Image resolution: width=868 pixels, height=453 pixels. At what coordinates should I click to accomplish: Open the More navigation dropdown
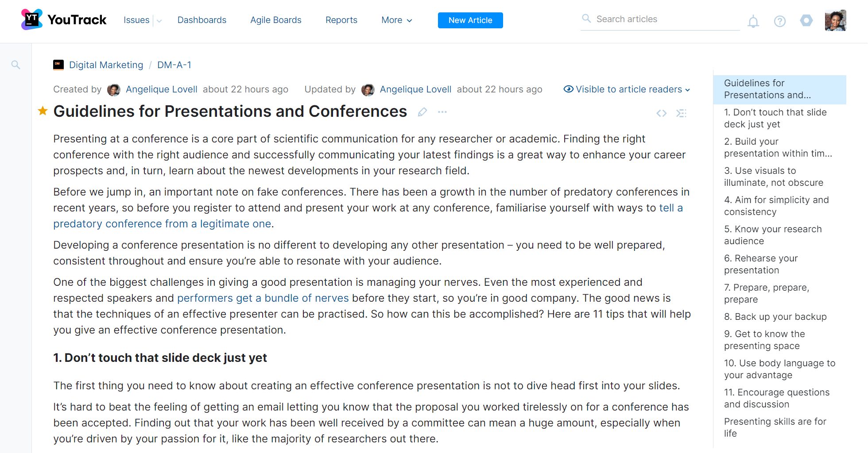tap(396, 20)
